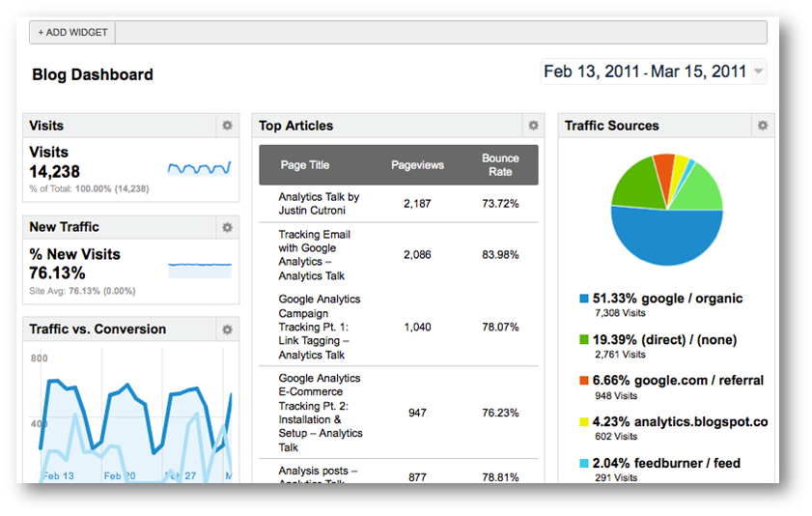This screenshot has width=812, height=516.
Task: Open settings gear on Visits widget
Action: point(227,126)
